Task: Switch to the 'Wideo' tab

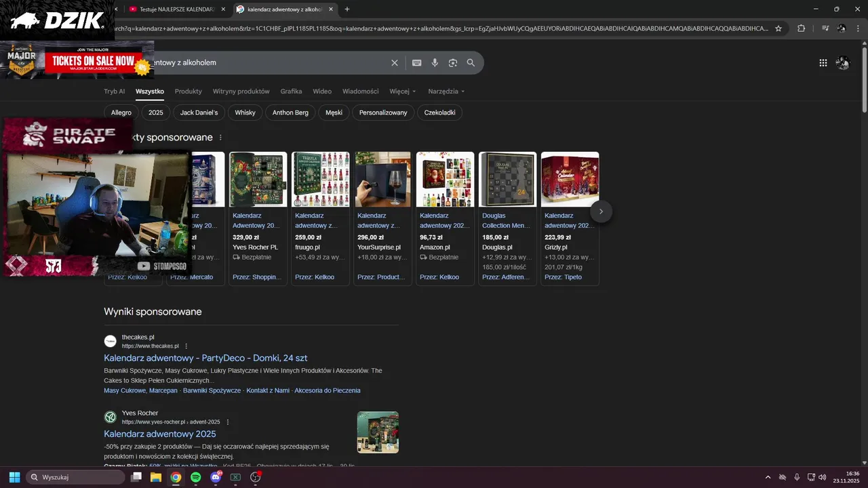Action: coord(322,91)
